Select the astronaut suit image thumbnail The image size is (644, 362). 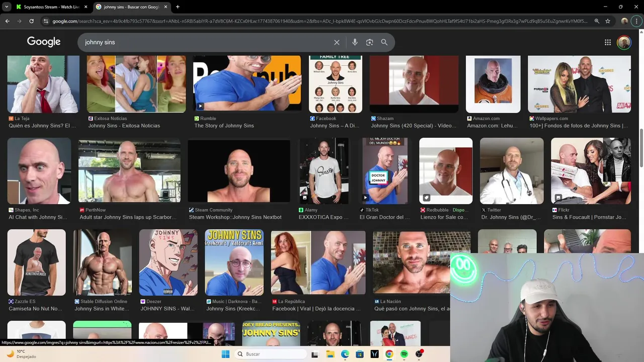(493, 84)
